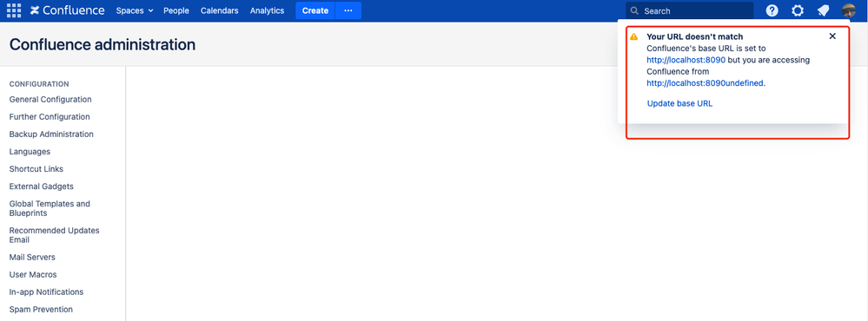The height and width of the screenshot is (321, 868).
Task: Open the Help question mark icon
Action: pos(772,10)
